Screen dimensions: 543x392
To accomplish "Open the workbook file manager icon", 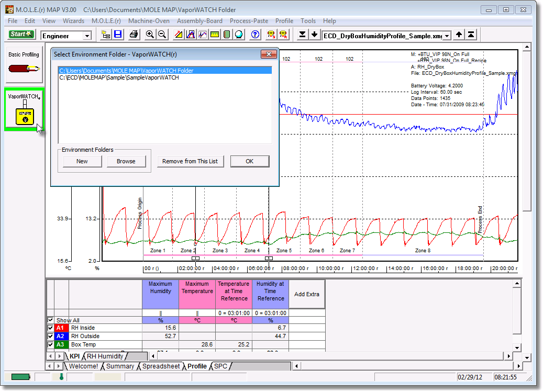I will coord(106,35).
